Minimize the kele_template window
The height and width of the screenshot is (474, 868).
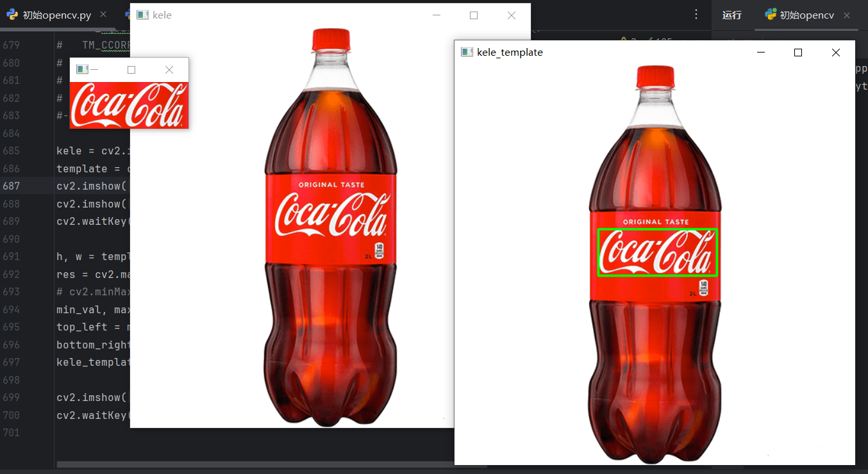tap(761, 53)
